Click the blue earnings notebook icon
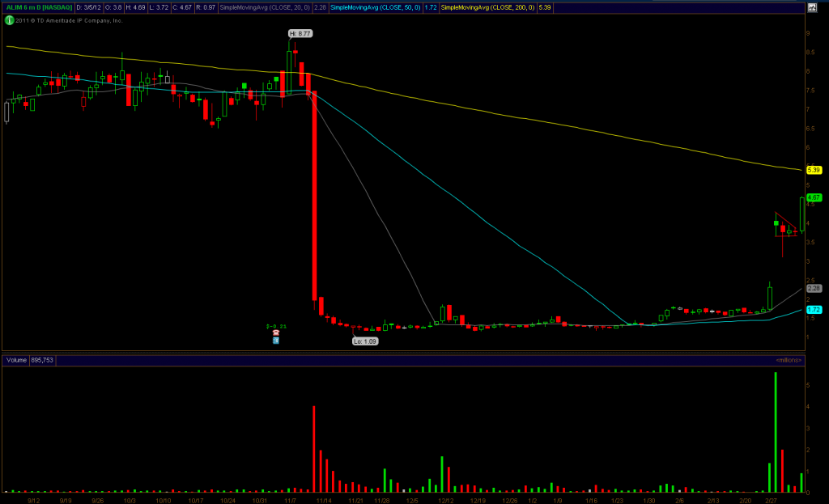The width and height of the screenshot is (829, 504). click(x=276, y=341)
